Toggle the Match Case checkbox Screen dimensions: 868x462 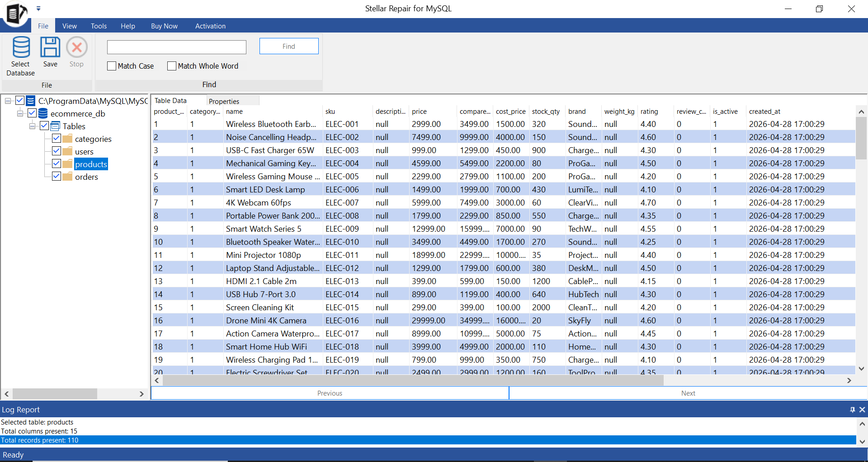112,66
